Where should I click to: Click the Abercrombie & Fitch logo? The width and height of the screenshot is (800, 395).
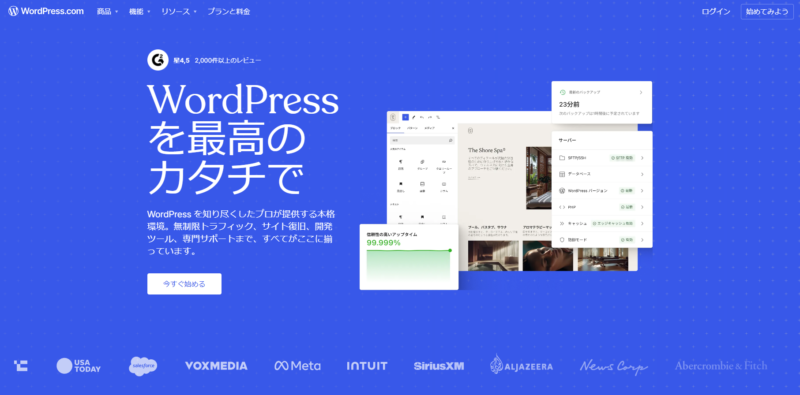720,365
